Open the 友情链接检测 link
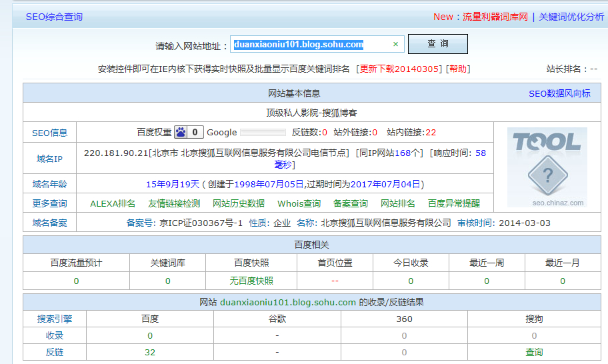Screen dimensions: 608x364 (174, 203)
